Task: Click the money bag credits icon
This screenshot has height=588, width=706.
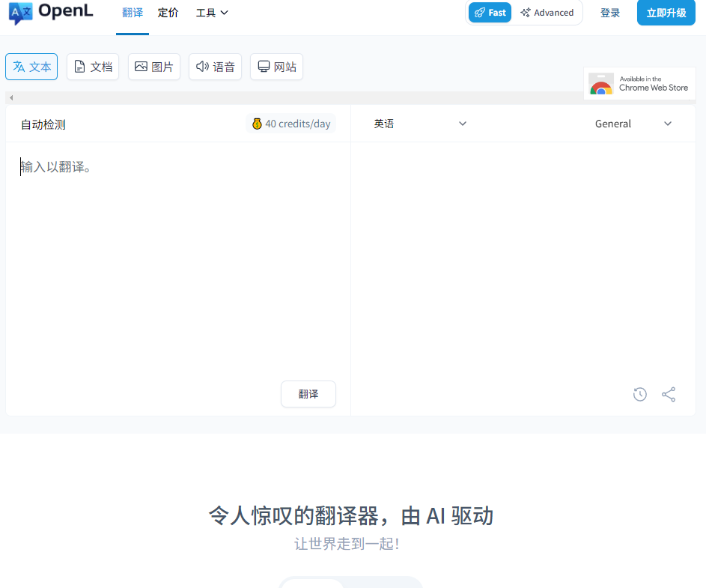Action: coord(257,124)
